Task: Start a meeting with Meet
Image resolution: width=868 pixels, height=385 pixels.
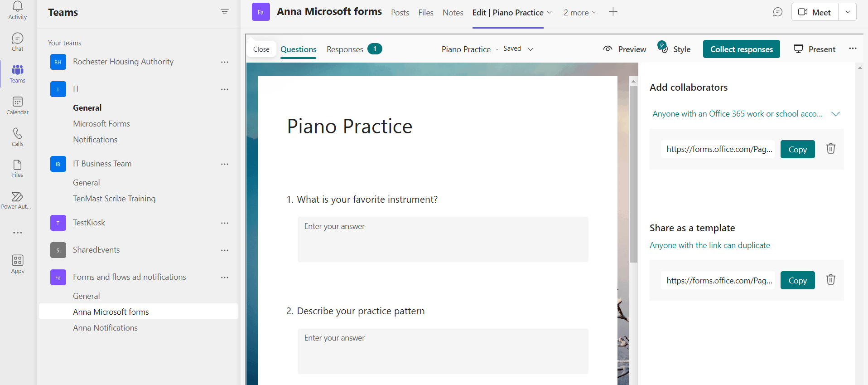Action: [x=815, y=12]
